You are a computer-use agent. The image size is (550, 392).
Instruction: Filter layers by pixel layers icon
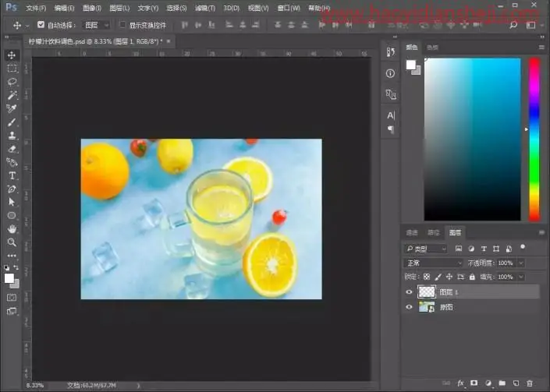(x=459, y=249)
